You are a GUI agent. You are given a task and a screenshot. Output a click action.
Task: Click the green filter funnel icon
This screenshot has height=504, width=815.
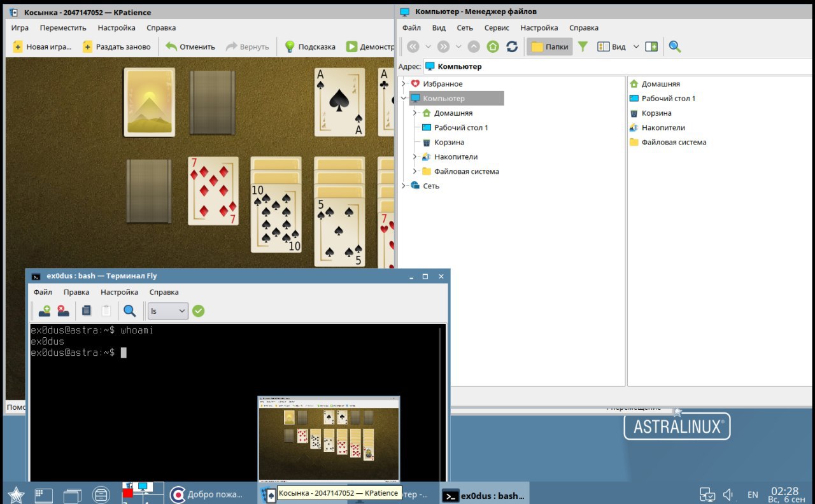pos(583,46)
